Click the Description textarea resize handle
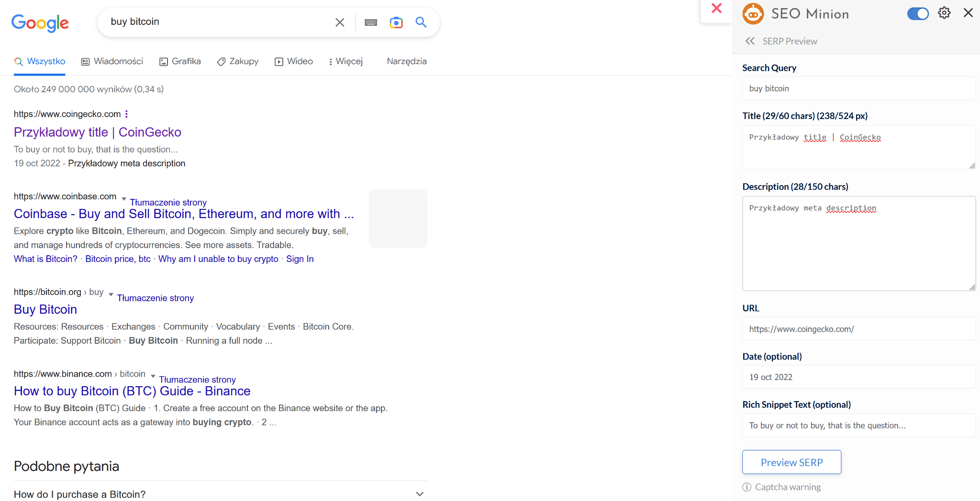 [972, 287]
